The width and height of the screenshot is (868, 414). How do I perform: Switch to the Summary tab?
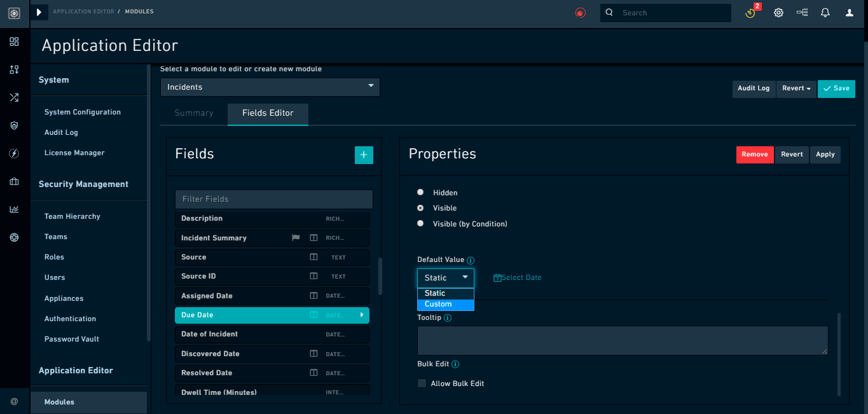(193, 113)
